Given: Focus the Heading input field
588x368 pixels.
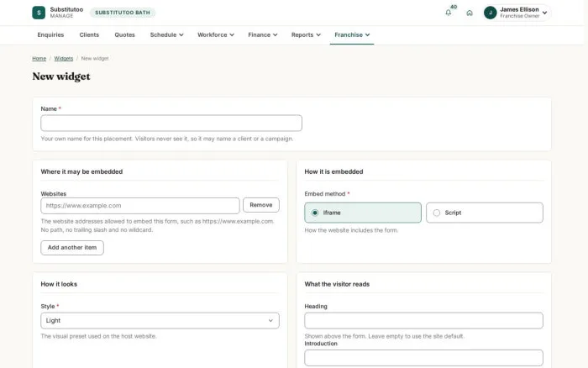Looking at the screenshot, I should click(x=423, y=321).
